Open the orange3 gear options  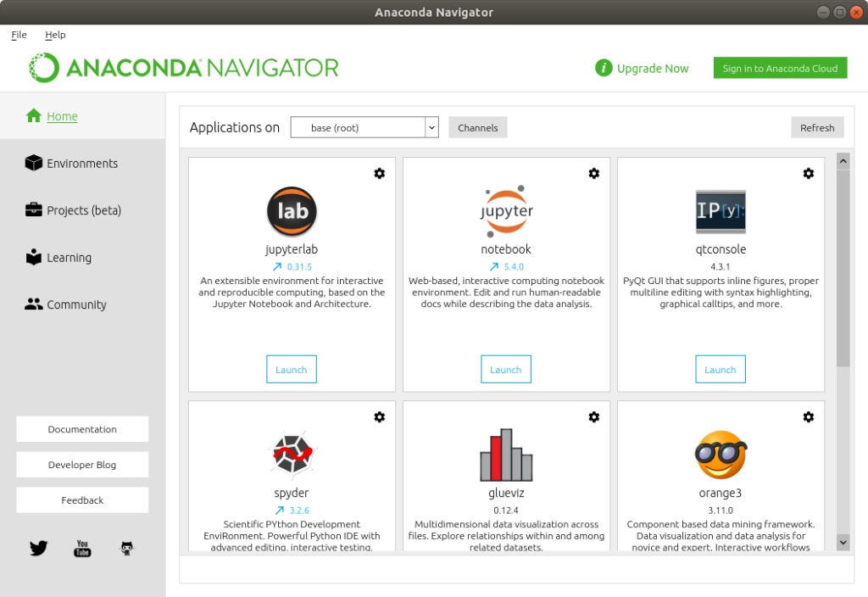[808, 417]
